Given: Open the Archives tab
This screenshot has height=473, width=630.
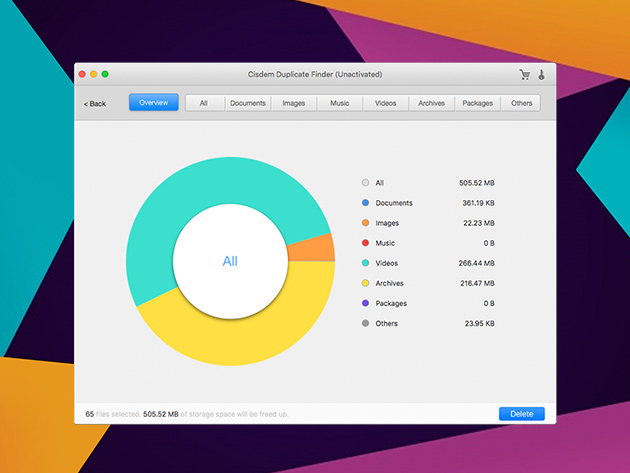Looking at the screenshot, I should [x=432, y=103].
